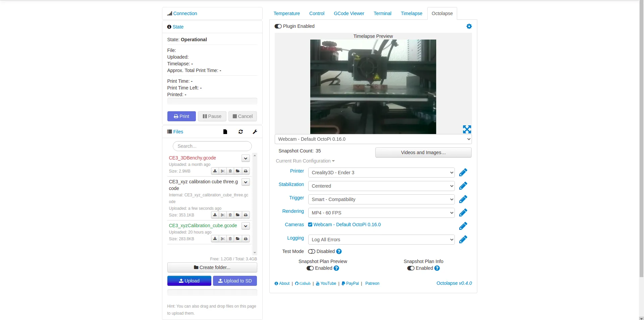Open the Patreon link
The height and width of the screenshot is (320, 644).
(x=372, y=283)
